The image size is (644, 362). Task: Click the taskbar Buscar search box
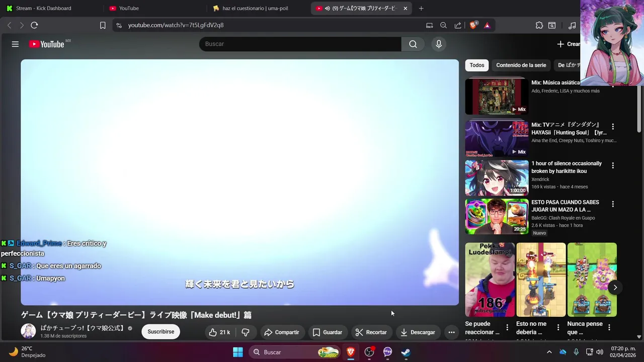coord(295,352)
